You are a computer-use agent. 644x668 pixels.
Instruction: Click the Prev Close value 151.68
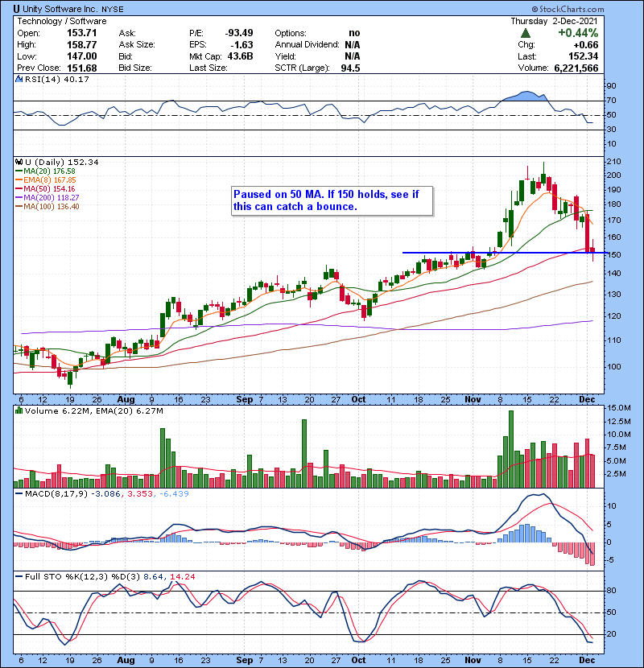pyautogui.click(x=82, y=68)
